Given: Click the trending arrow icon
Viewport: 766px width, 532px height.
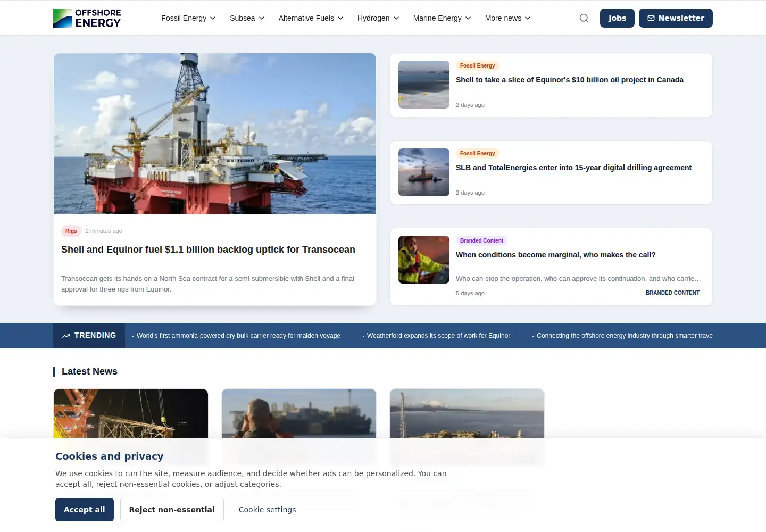Looking at the screenshot, I should tap(66, 336).
